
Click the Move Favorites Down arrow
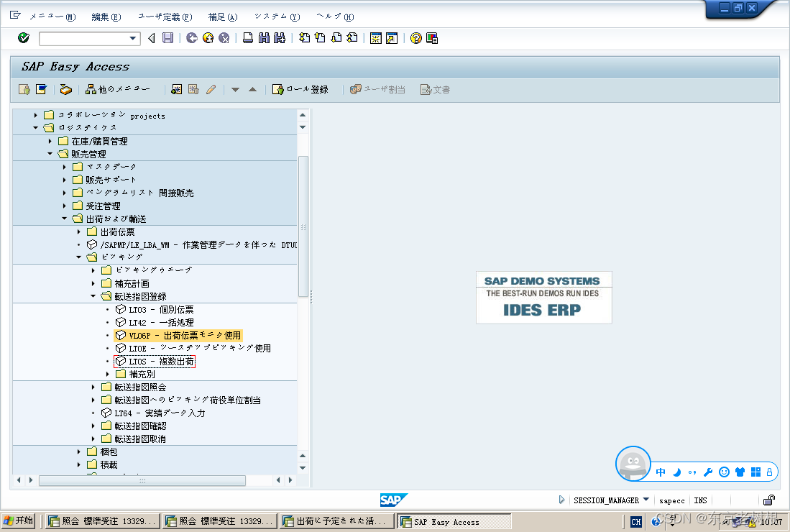pos(235,90)
